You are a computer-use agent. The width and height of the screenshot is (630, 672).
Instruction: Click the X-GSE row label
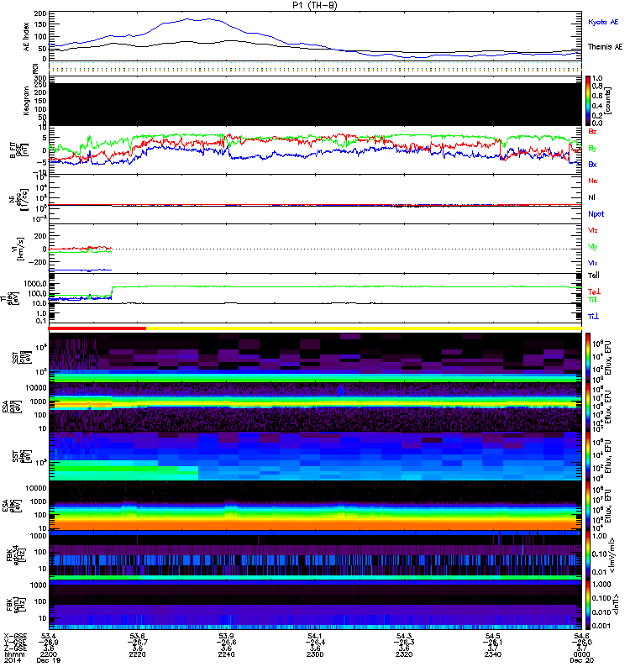click(x=15, y=637)
